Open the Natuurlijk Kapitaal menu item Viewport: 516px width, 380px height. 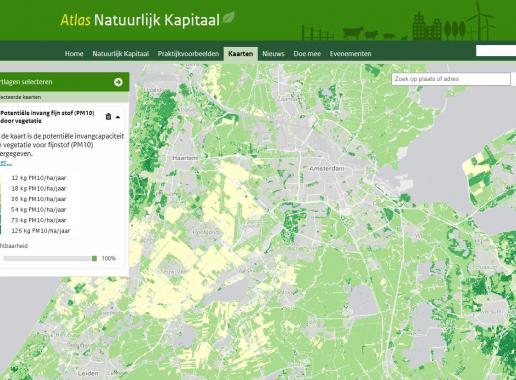[x=120, y=54]
